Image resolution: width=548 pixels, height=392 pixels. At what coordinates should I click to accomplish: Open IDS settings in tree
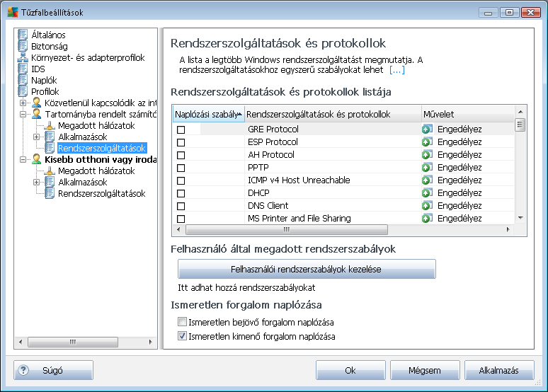(x=38, y=69)
